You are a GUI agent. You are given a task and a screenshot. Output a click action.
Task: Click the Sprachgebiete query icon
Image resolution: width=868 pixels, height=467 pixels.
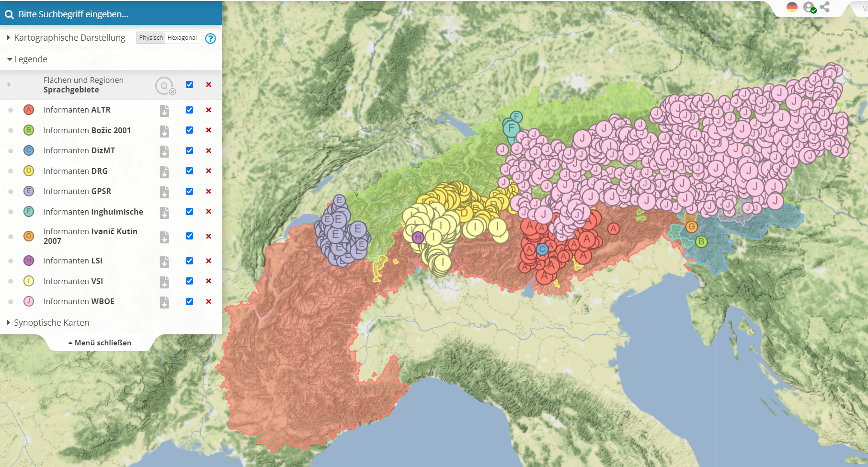tap(165, 86)
